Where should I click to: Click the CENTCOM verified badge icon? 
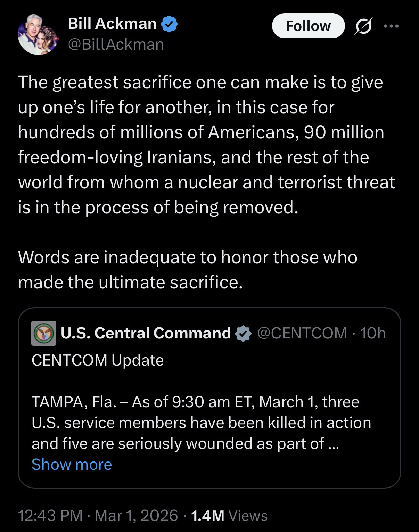point(244,333)
